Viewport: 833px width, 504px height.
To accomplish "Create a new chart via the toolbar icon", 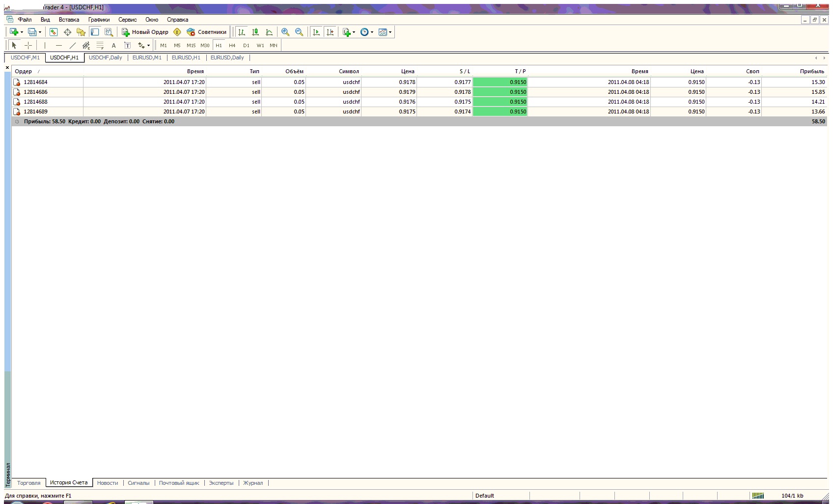I will tap(14, 32).
